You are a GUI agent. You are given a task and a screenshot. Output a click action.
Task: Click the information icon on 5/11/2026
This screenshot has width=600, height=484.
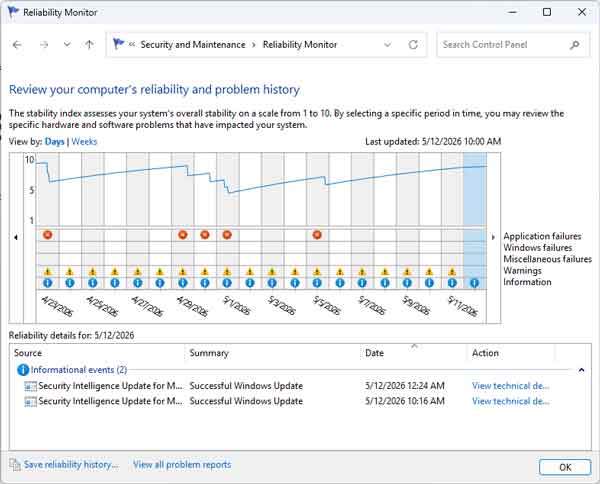452,283
